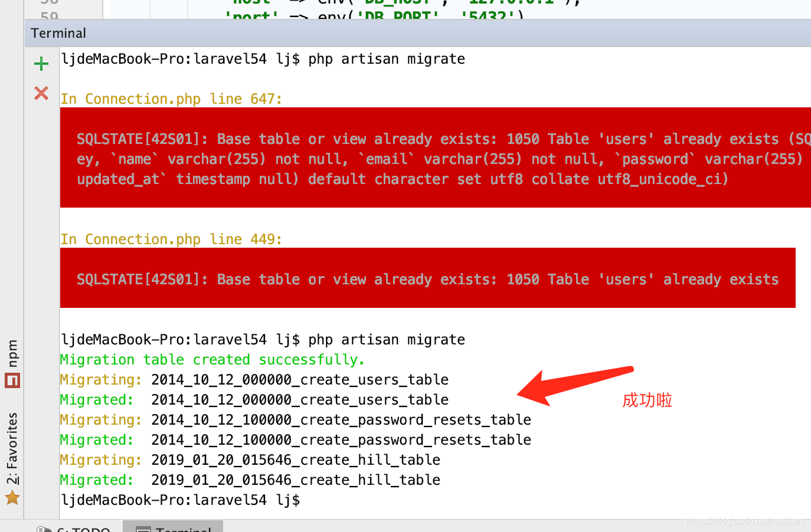Click Migrating 2019_01_20_015646_create_hill_table line
This screenshot has width=811, height=532.
[250, 460]
